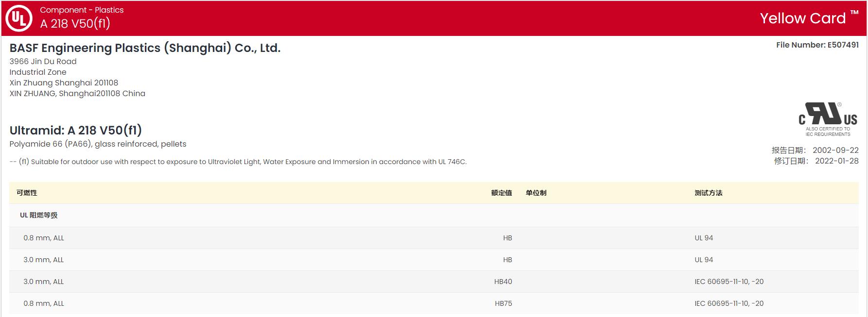Image resolution: width=868 pixels, height=317 pixels.
Task: Click address line '3966 Jin Du Road'
Action: pos(43,61)
